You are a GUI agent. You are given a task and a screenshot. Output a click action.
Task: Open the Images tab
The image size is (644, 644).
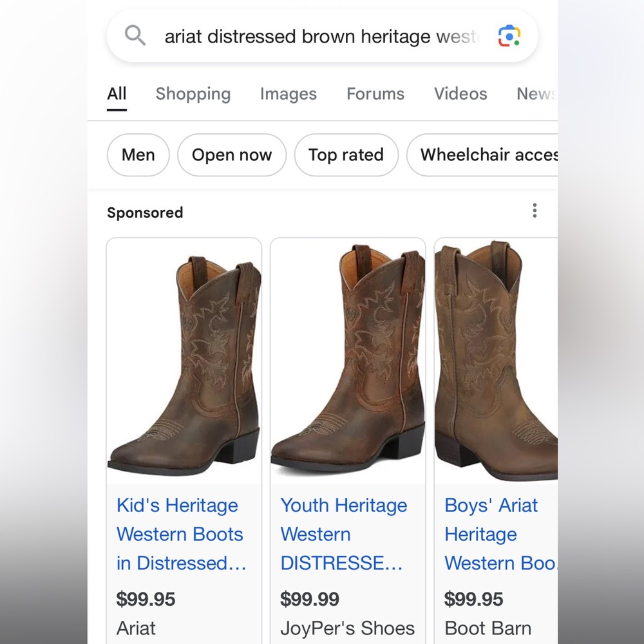(x=288, y=94)
